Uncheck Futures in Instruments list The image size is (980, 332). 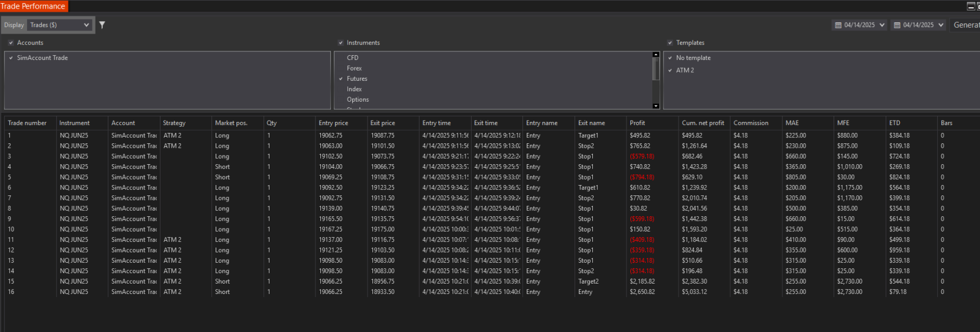(x=341, y=79)
